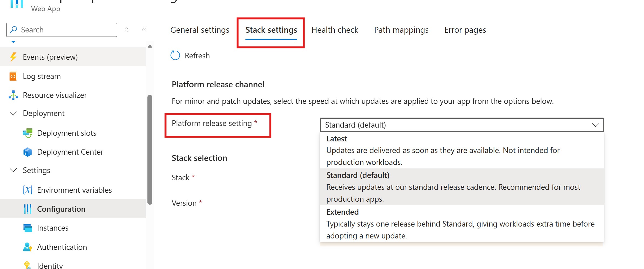Click the Refresh circular arrow icon
Viewport: 644px width, 269px height.
(175, 55)
